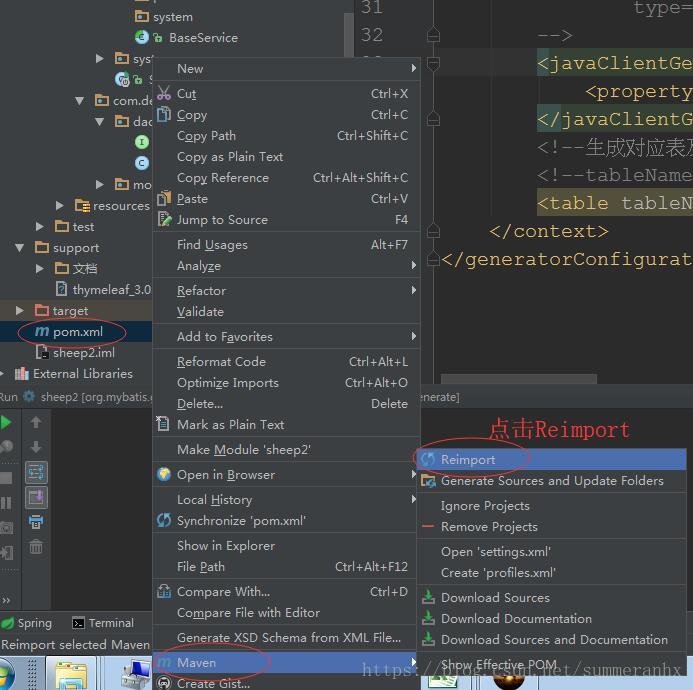
Task: Expand the resources folder
Action: coord(60,205)
